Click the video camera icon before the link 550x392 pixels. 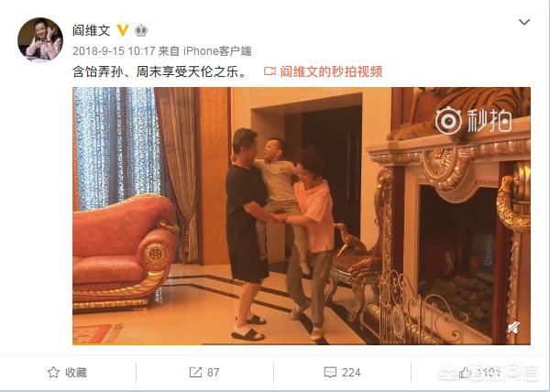click(269, 71)
